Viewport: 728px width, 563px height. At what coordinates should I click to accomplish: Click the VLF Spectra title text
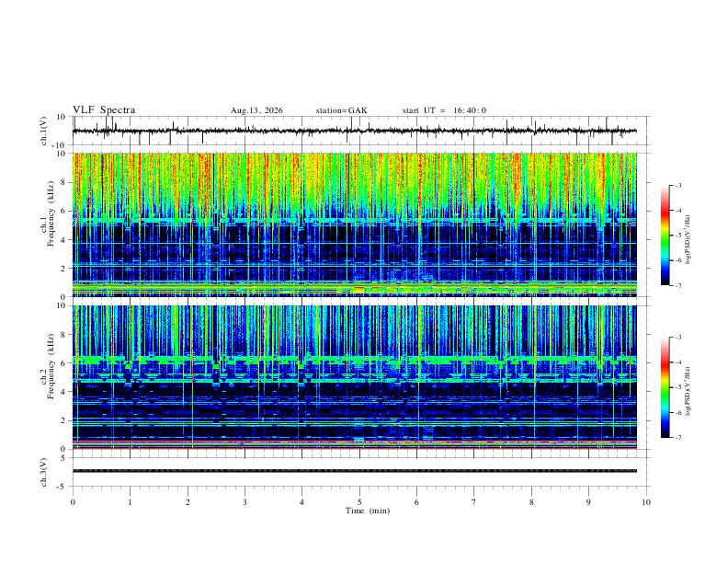(104, 110)
